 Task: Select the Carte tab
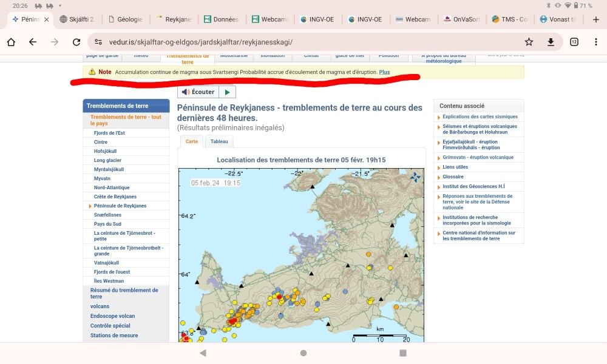pos(191,141)
